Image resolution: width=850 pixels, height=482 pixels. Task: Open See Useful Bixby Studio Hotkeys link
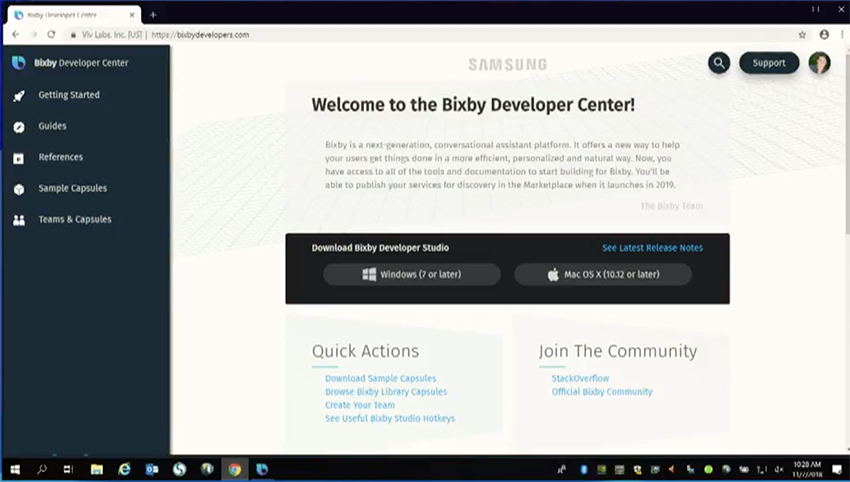tap(390, 419)
